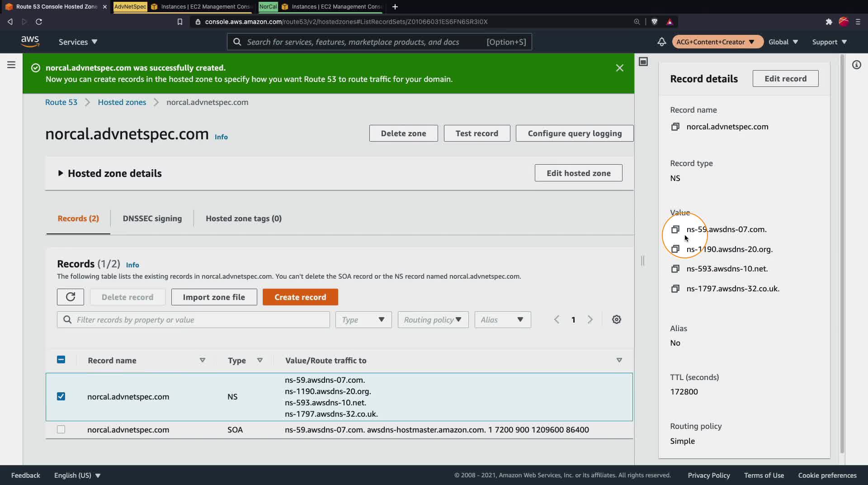868x485 pixels.
Task: Check the SOA record checkbox
Action: pyautogui.click(x=61, y=429)
